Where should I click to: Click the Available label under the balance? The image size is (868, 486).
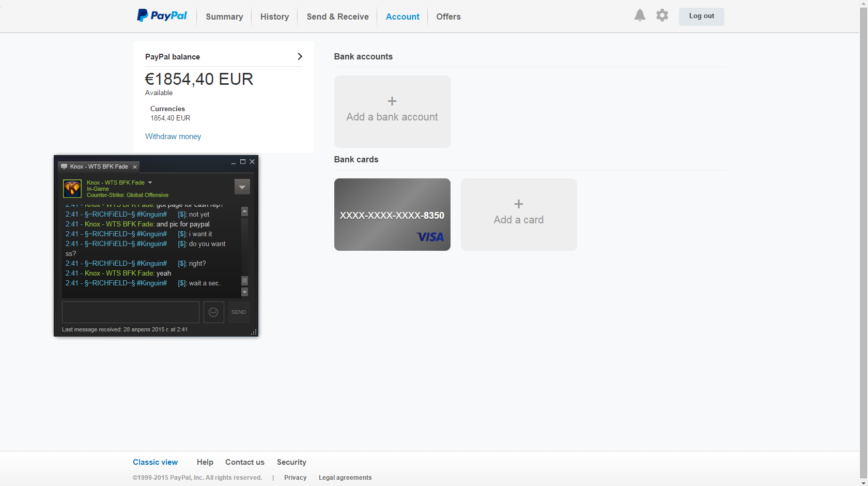point(159,93)
